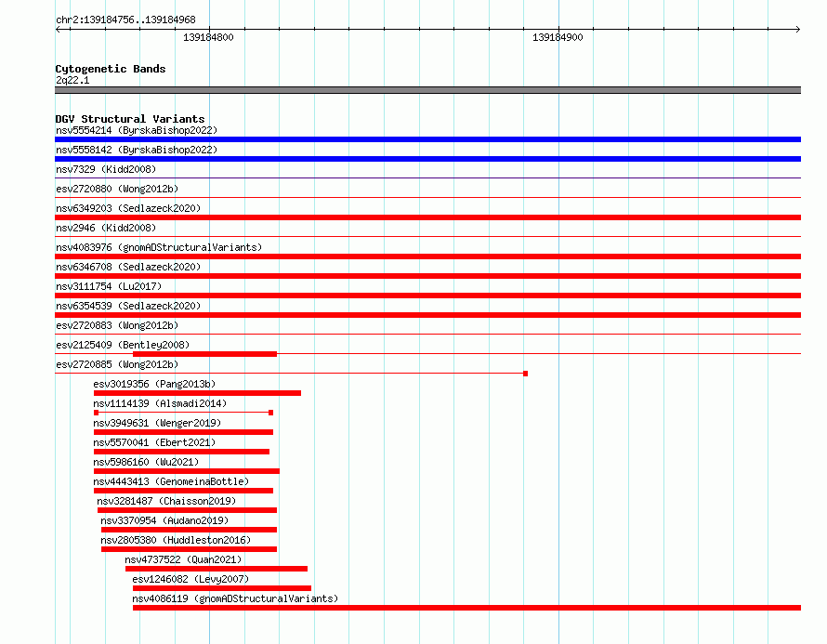Screen dimensions: 827x644
Task: Click the nsv5558142 (ByrskaBishop2022) variant label
Action: coord(137,150)
